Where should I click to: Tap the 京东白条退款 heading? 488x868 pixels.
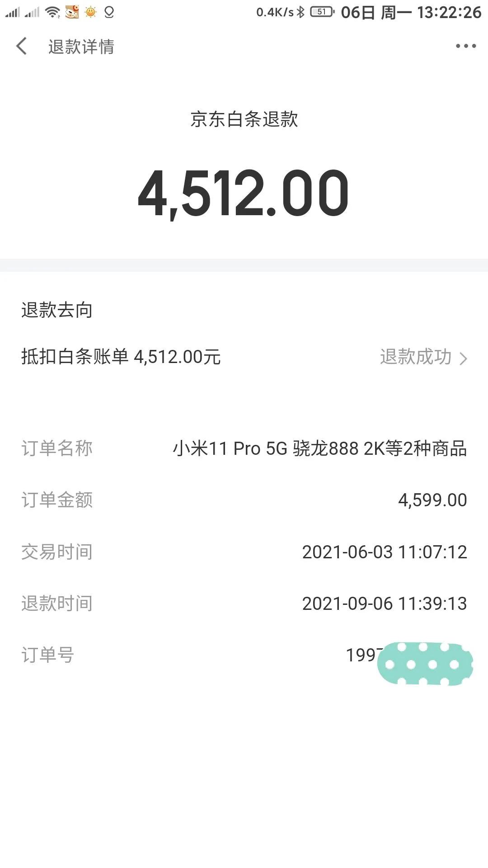pos(244,120)
